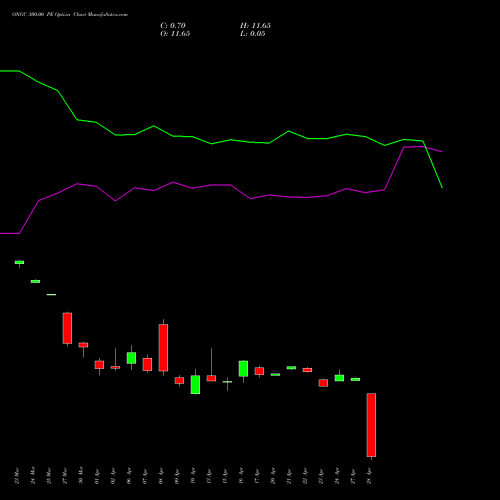Click the red candlestick for 27 Mar
The image size is (500, 500).
tap(67, 328)
